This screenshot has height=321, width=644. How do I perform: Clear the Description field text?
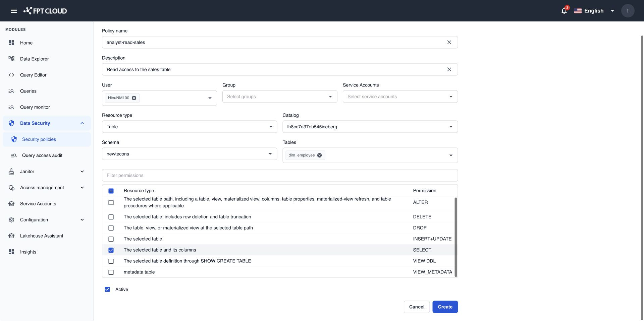(x=449, y=69)
